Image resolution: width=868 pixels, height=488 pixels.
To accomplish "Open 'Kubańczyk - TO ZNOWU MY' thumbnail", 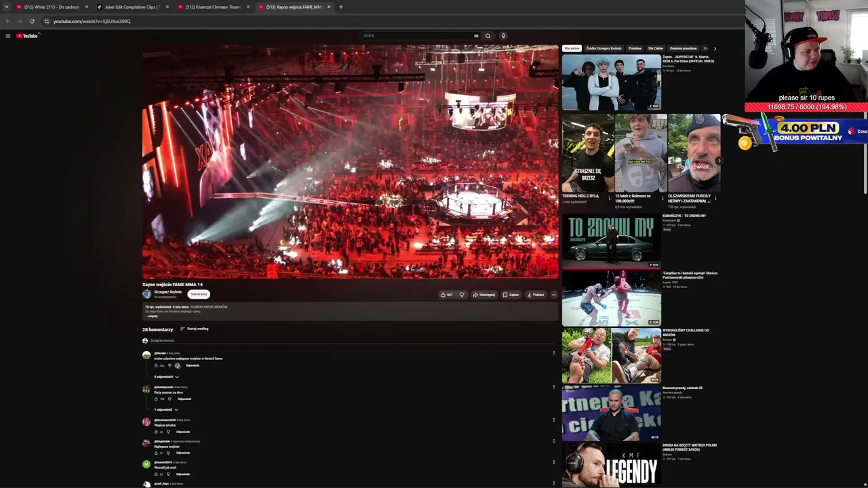I will (x=612, y=241).
